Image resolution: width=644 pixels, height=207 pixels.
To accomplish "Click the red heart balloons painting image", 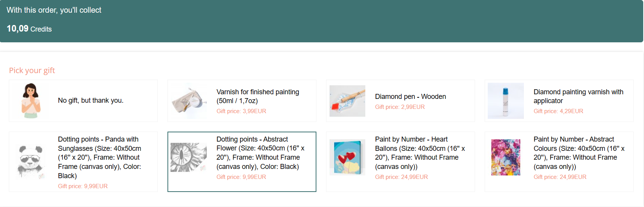I will pos(347,157).
